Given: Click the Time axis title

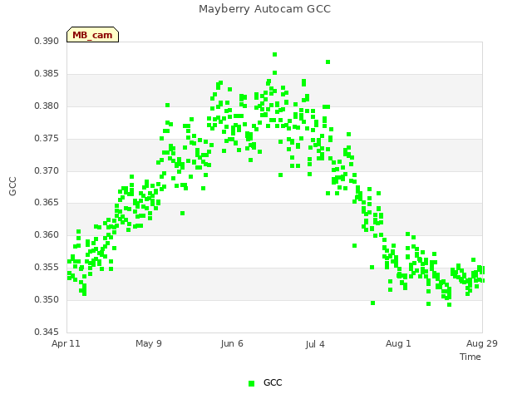Looking at the screenshot, I should (470, 357).
